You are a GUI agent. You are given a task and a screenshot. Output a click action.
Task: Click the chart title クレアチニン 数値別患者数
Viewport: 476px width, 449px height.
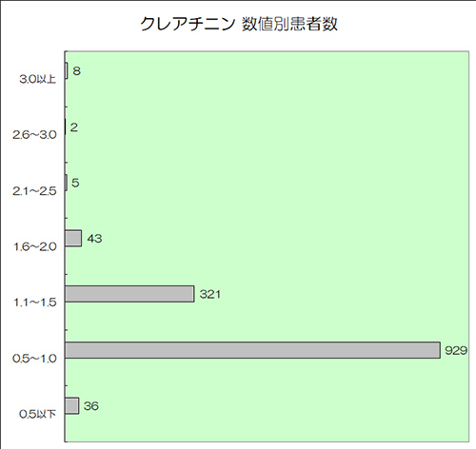point(239,24)
